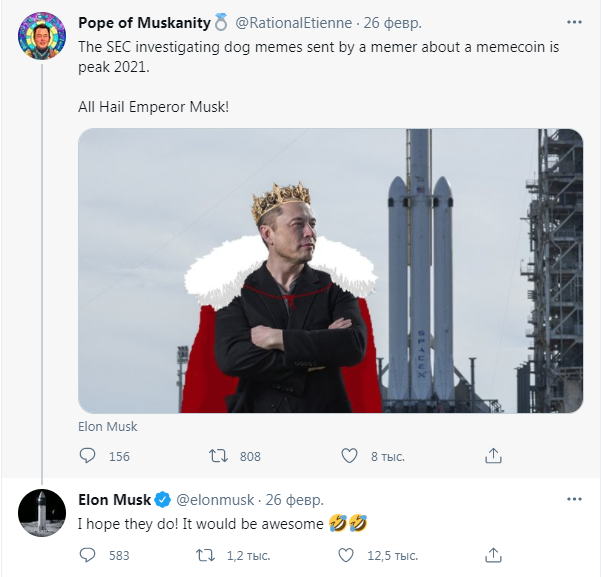Open Elon Musk's profile avatar
This screenshot has width=601, height=577.
43,514
